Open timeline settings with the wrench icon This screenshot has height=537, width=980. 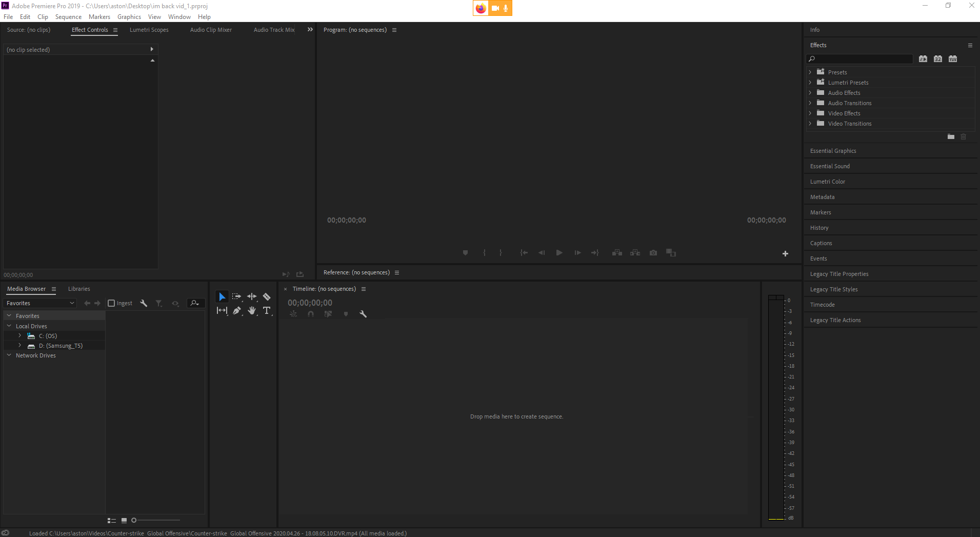[x=363, y=313]
